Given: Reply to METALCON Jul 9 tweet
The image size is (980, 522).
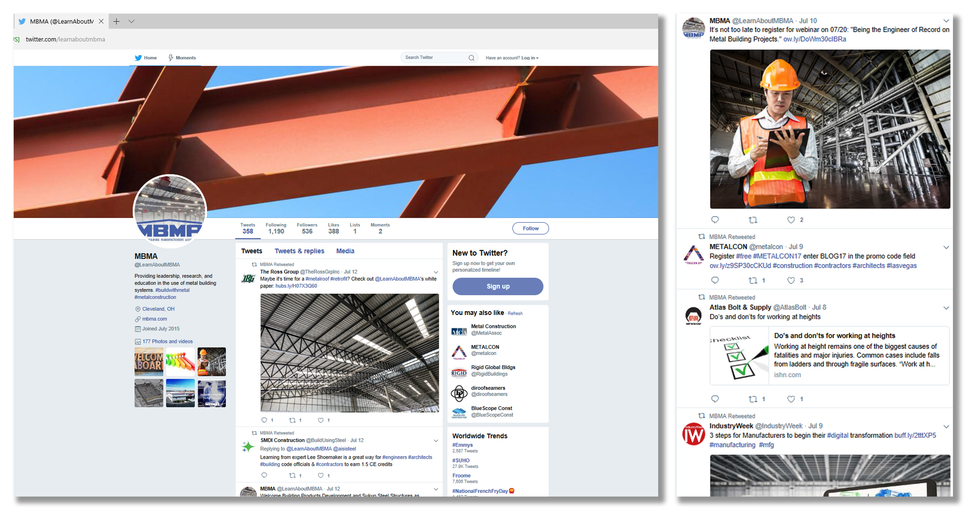Looking at the screenshot, I should tap(715, 280).
